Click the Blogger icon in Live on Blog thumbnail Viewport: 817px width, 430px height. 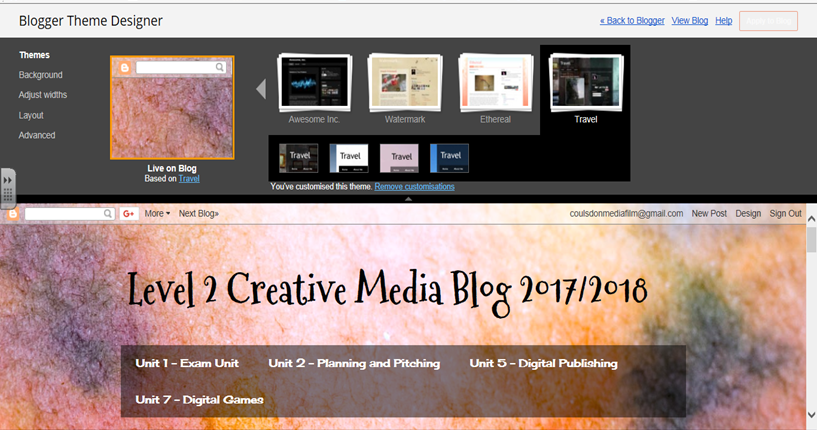(125, 68)
